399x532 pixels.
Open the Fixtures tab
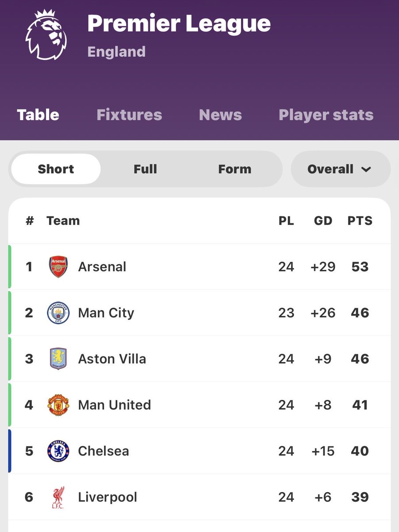tap(129, 115)
